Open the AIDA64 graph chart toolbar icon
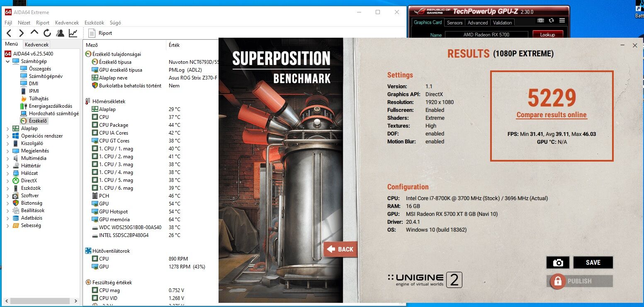This screenshot has height=307, width=644. tap(73, 33)
